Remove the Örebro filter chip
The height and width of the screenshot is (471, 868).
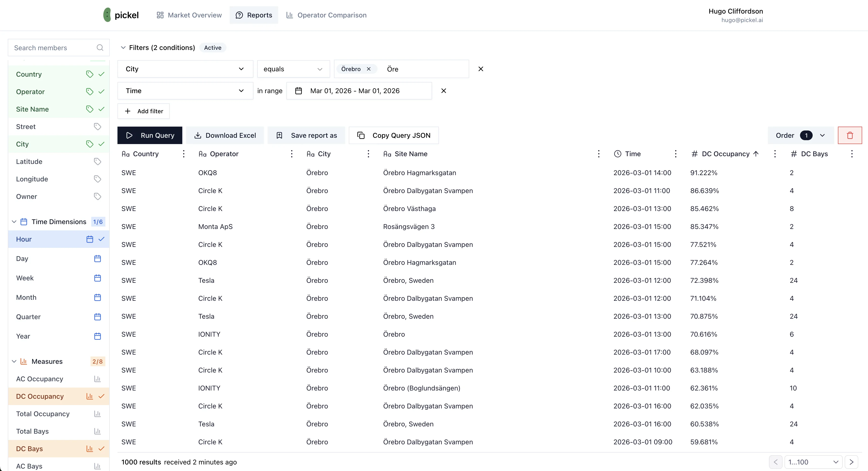[x=369, y=69]
